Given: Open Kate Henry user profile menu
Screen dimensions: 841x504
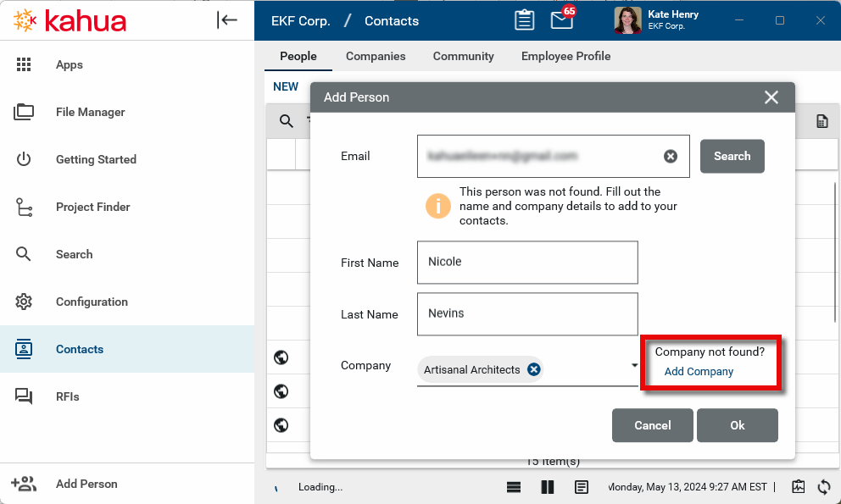Looking at the screenshot, I should tap(656, 20).
